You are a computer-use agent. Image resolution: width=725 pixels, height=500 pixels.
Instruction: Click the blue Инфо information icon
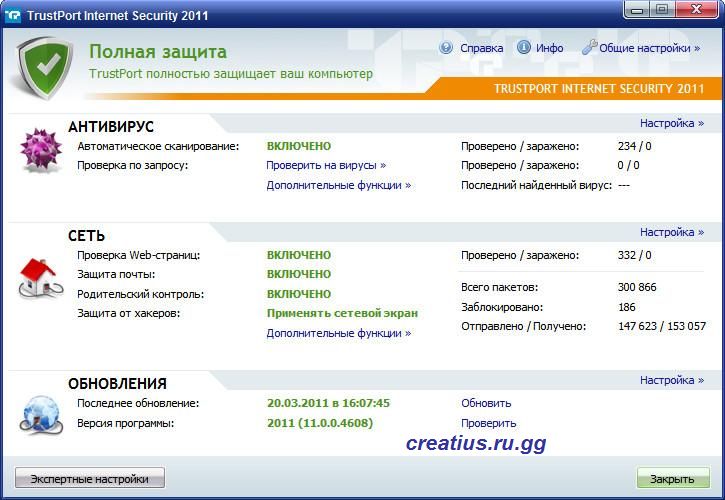click(523, 48)
